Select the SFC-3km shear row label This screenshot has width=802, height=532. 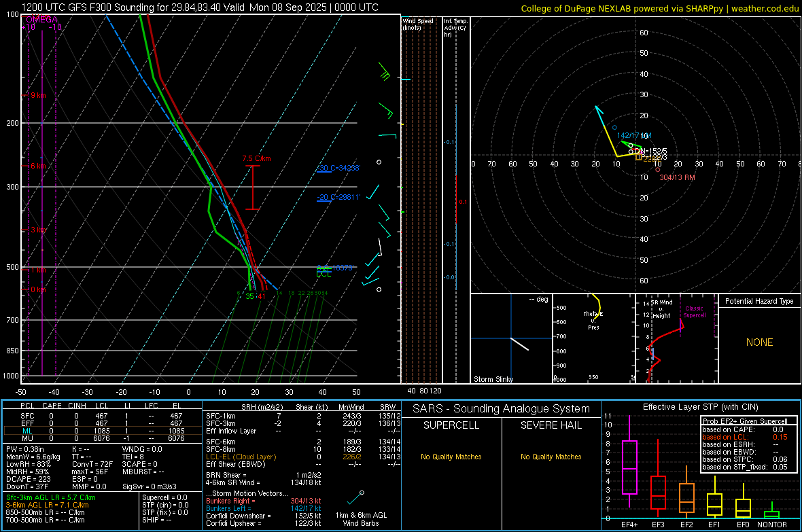point(221,423)
